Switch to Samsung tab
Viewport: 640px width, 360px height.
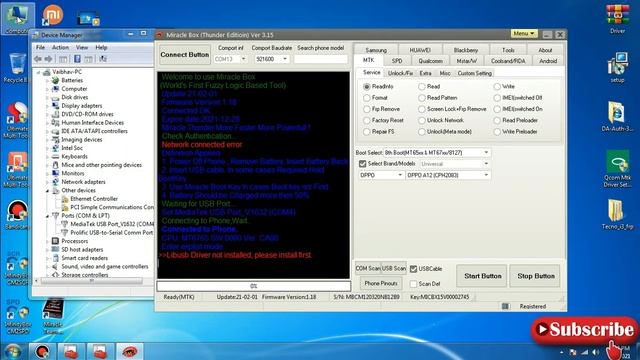click(x=376, y=50)
